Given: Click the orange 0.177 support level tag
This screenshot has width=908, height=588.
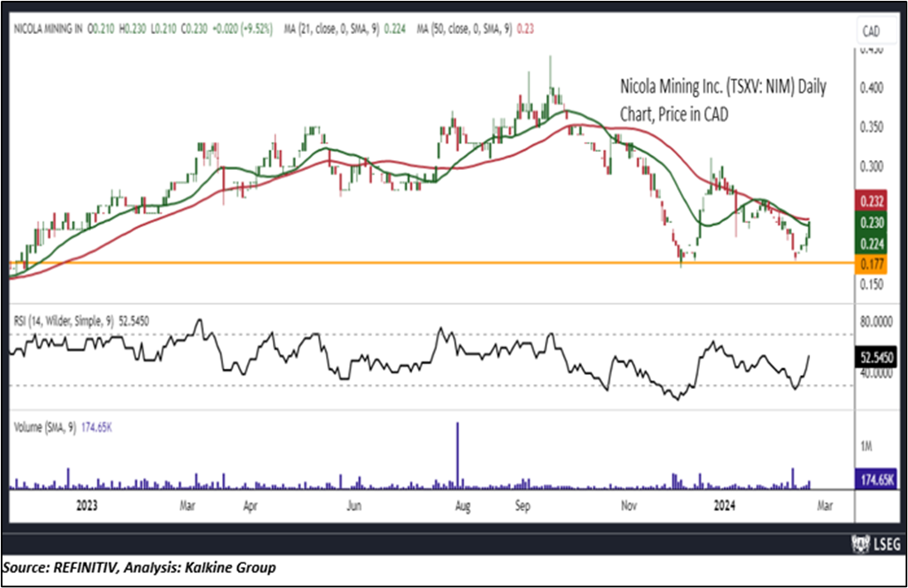Looking at the screenshot, I should (x=871, y=265).
